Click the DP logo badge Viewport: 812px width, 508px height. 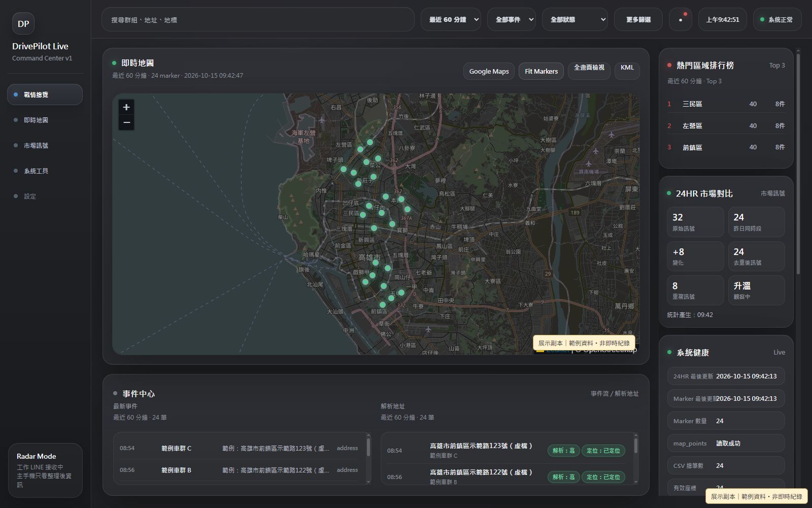[23, 23]
